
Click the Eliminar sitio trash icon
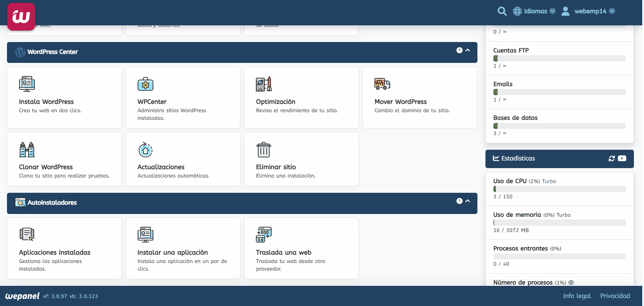(264, 149)
